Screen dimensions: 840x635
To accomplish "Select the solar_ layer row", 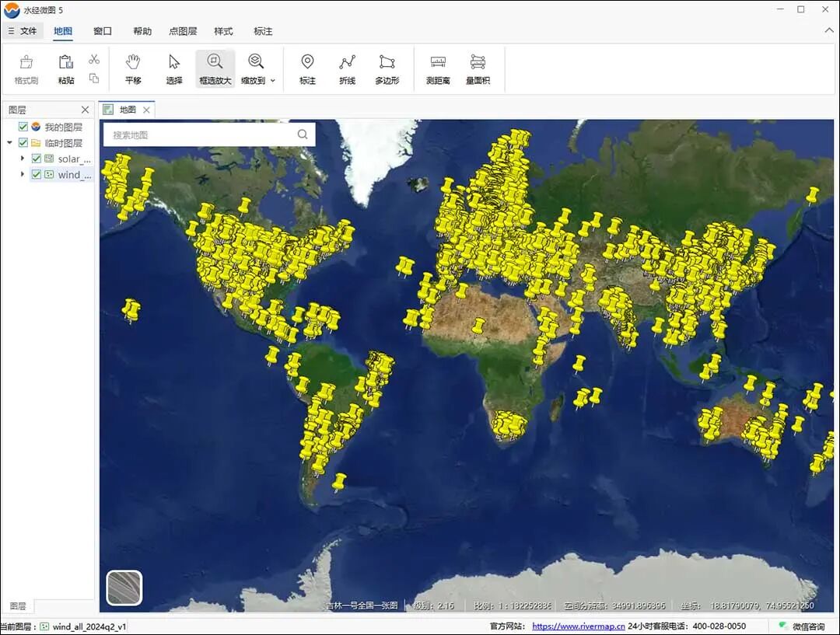I will 61,159.
